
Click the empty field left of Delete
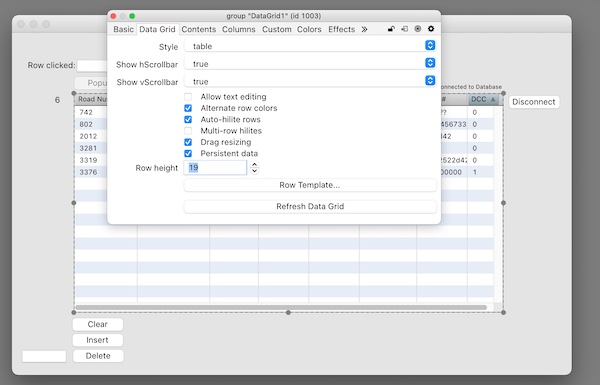click(x=44, y=356)
